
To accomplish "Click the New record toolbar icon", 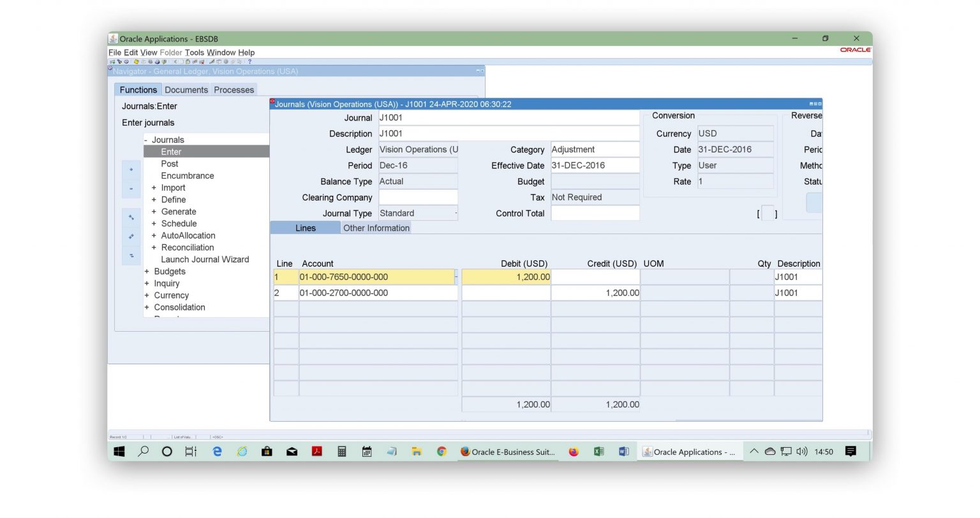I will point(112,62).
